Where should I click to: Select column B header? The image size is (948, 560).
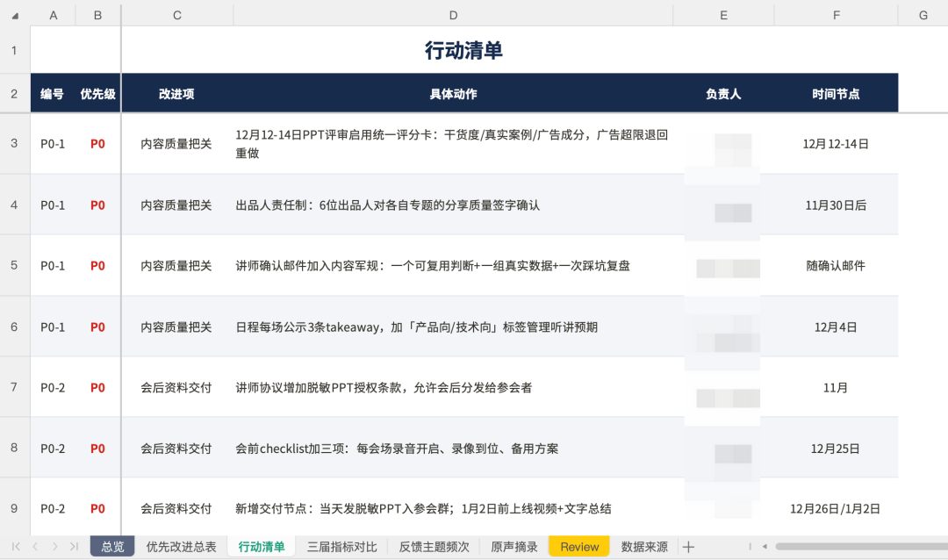(x=98, y=15)
